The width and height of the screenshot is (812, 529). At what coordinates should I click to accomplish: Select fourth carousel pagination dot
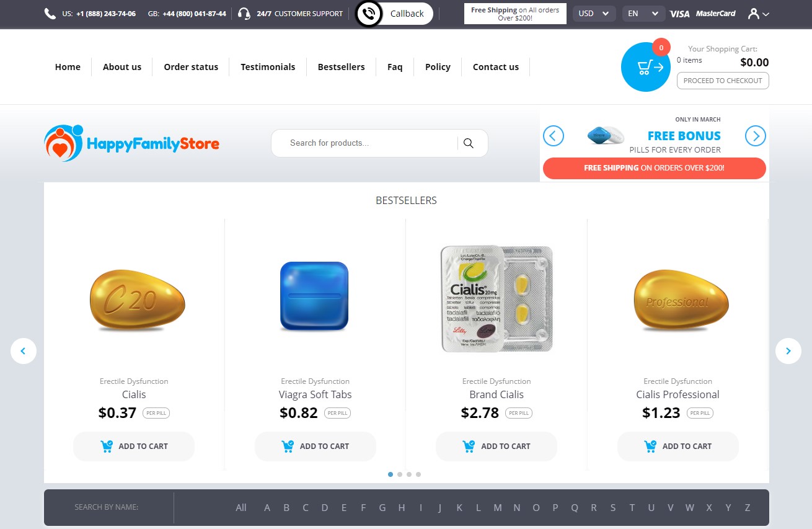tap(418, 474)
